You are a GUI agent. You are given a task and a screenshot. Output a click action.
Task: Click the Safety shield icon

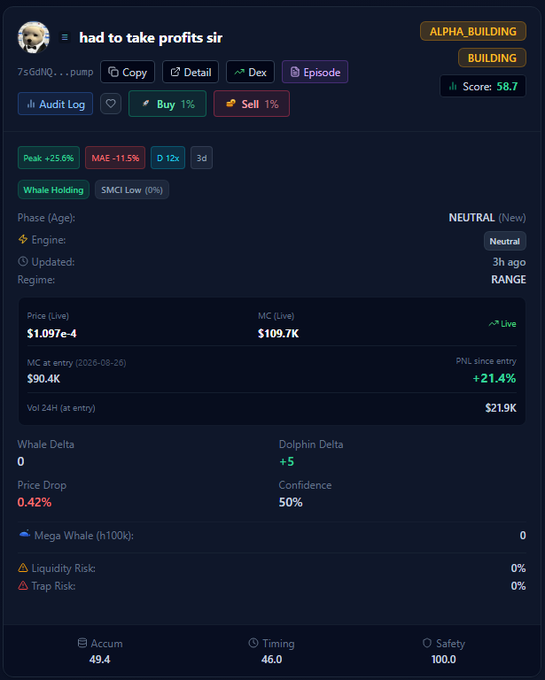click(427, 643)
